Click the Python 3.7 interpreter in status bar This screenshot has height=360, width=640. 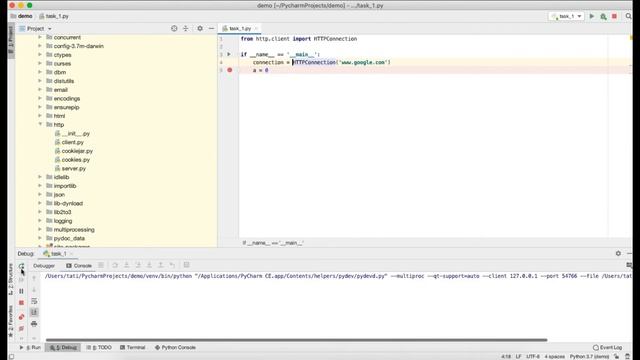[x=589, y=356]
